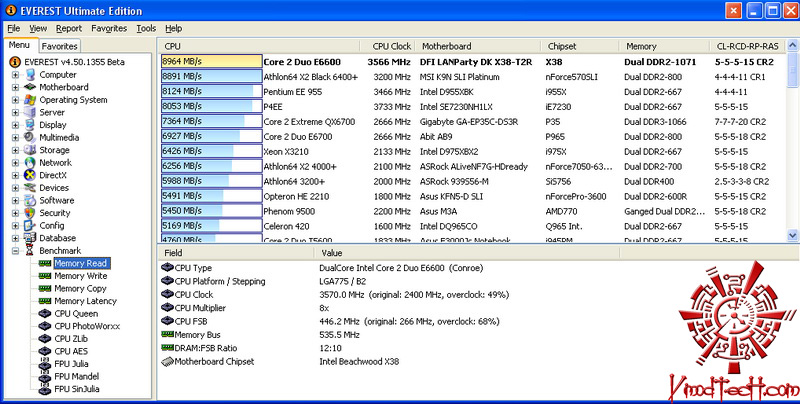The height and width of the screenshot is (404, 800).
Task: Click the Motherboard tree icon
Action: click(31, 87)
